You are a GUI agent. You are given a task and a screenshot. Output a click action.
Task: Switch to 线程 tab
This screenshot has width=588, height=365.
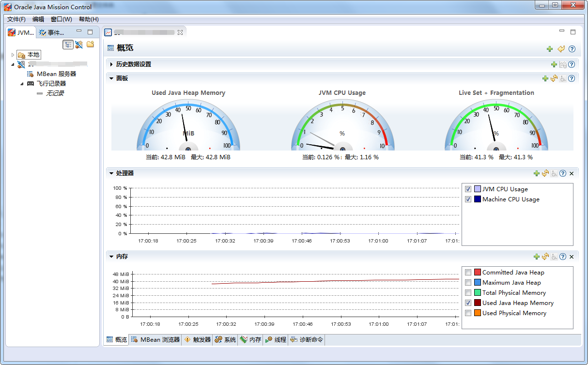276,340
